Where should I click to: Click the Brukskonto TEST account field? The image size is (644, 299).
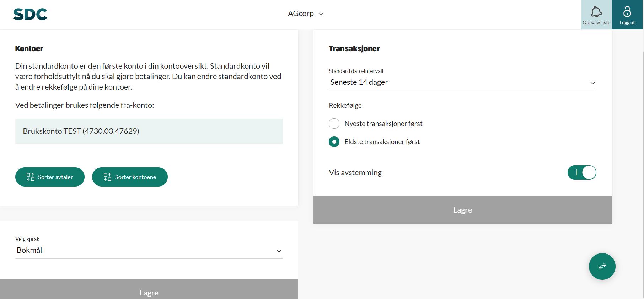pyautogui.click(x=149, y=131)
